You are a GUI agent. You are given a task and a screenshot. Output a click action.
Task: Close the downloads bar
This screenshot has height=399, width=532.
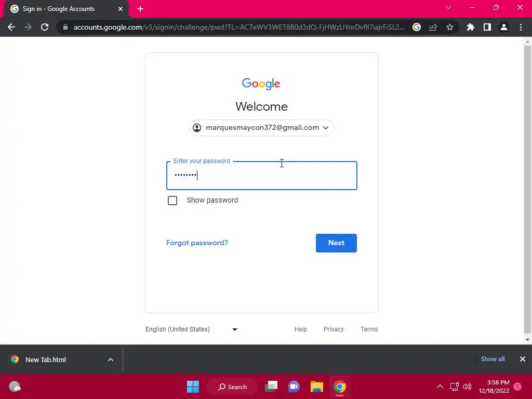(x=523, y=359)
